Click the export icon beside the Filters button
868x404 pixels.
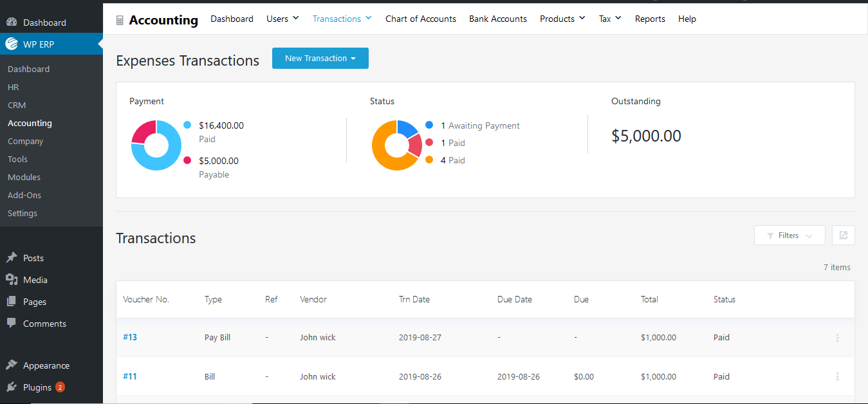click(x=843, y=235)
